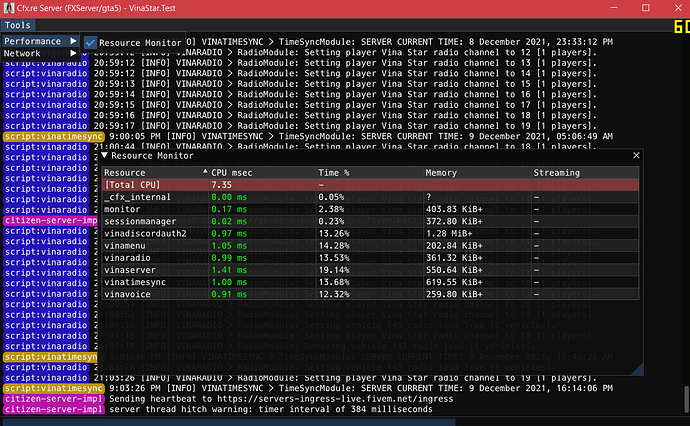
Task: Click the 7.35 total CPU value
Action: click(x=221, y=185)
